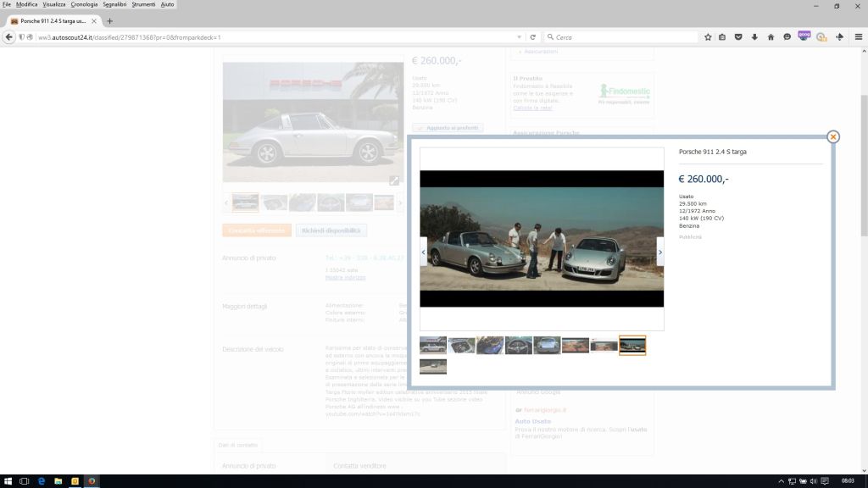Click the € 260.000,- price in the lightbox
The image size is (868, 488).
click(x=703, y=179)
